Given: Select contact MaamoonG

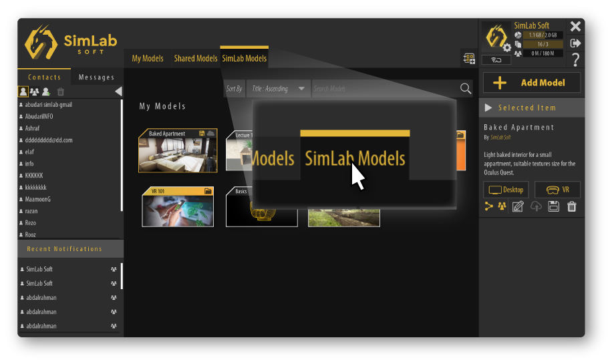Looking at the screenshot, I should pyautogui.click(x=37, y=199).
